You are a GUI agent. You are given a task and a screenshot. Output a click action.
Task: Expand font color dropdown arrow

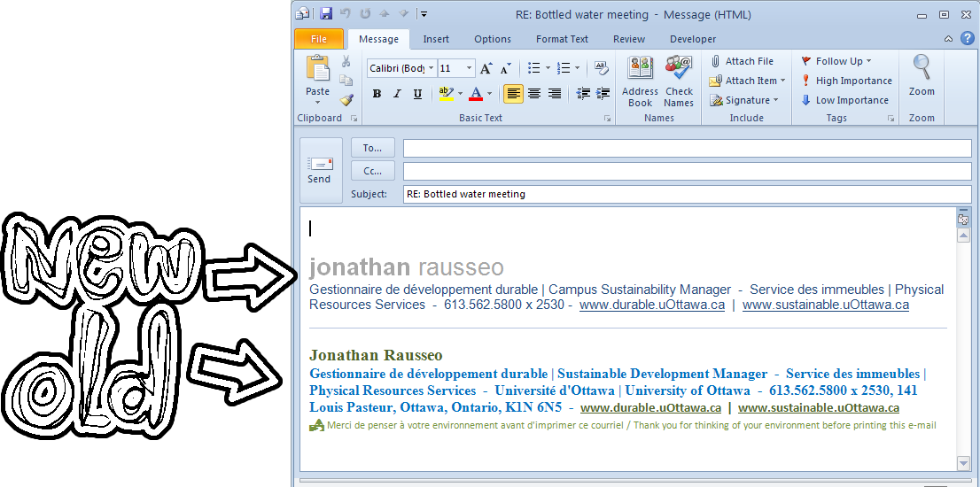[490, 94]
